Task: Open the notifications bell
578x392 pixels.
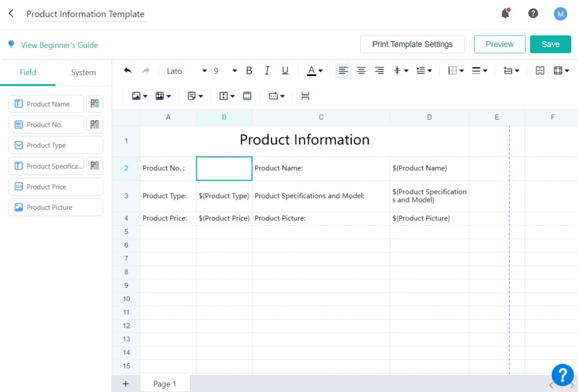Action: click(505, 14)
